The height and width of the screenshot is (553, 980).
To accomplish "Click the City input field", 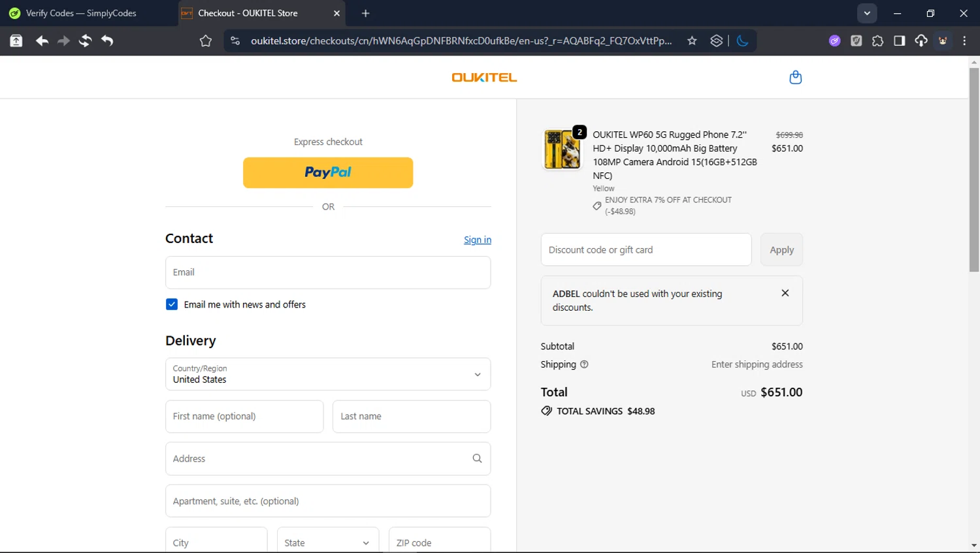I will [x=216, y=543].
